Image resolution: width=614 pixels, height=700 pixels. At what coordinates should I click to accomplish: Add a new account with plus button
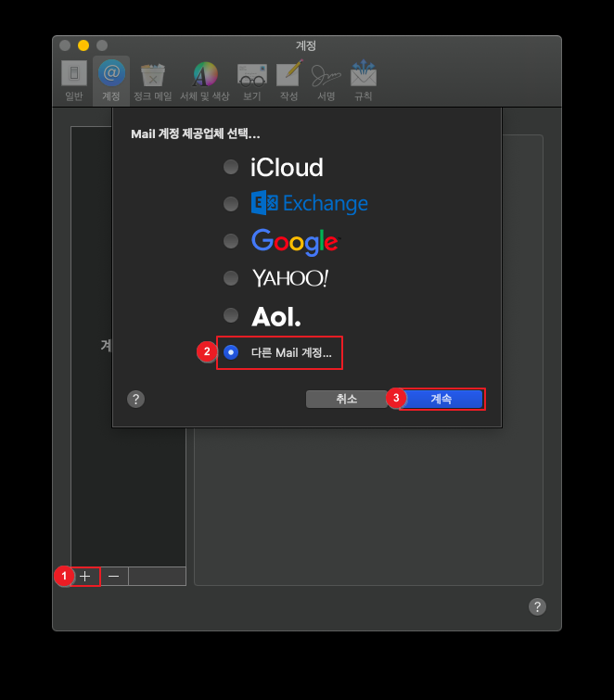[x=85, y=576]
